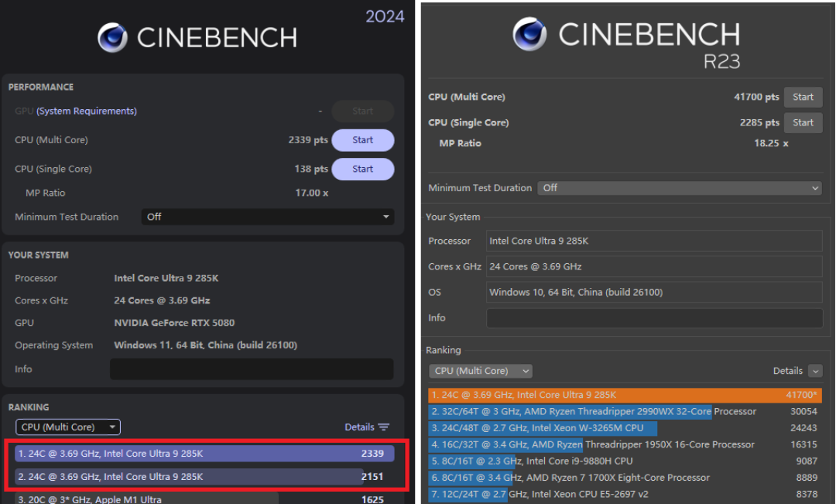
Task: Start the R23 CPU Multi Core benchmark
Action: [x=803, y=97]
